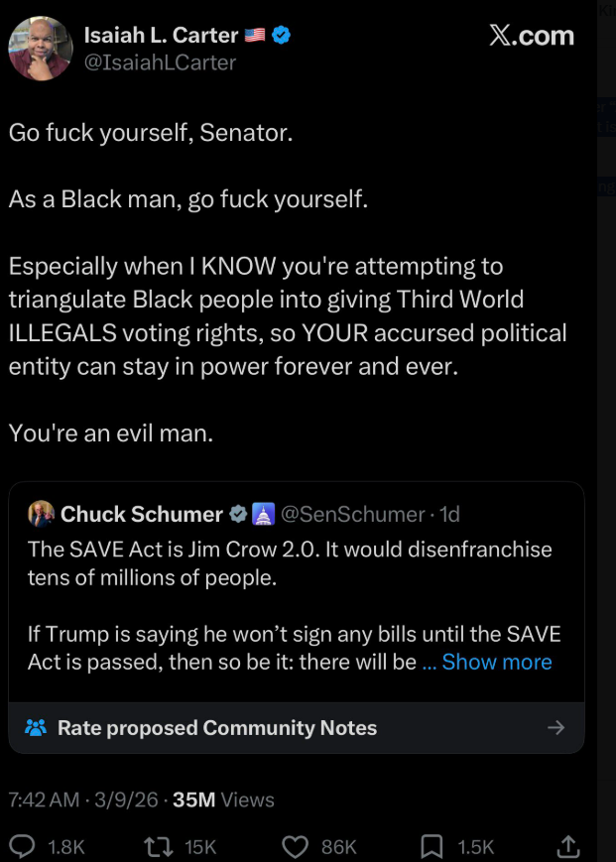Click the Isaiah L. Carter display name

(x=161, y=36)
